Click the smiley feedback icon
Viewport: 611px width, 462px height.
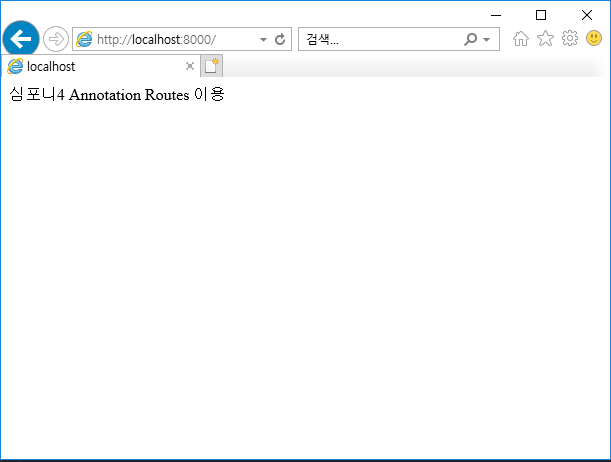[594, 39]
